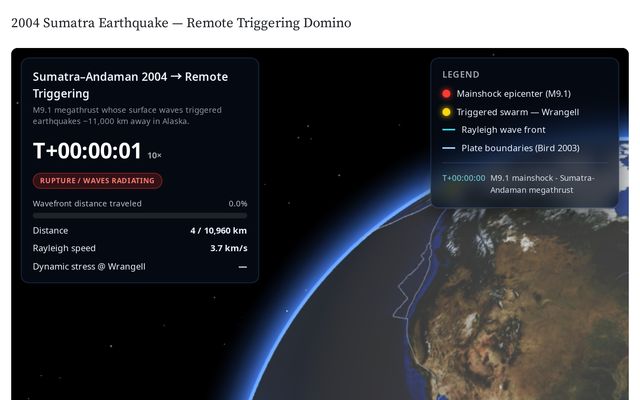Click the 'Dynamic stress @ Wrangell' row label
The height and width of the screenshot is (400, 640).
(89, 267)
